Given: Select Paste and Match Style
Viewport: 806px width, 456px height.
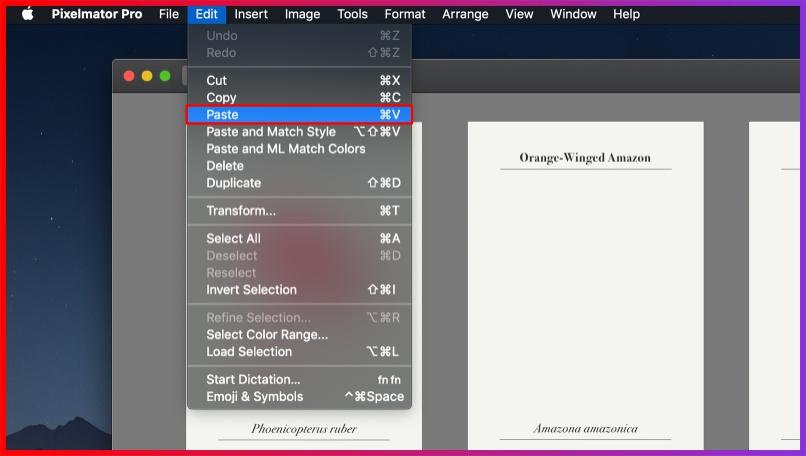Looking at the screenshot, I should click(x=271, y=132).
